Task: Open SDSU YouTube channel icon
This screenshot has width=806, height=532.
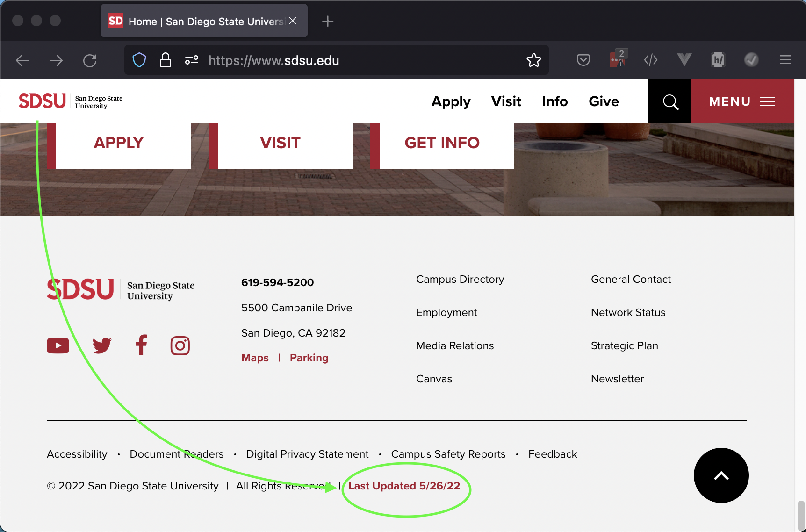Action: (58, 346)
